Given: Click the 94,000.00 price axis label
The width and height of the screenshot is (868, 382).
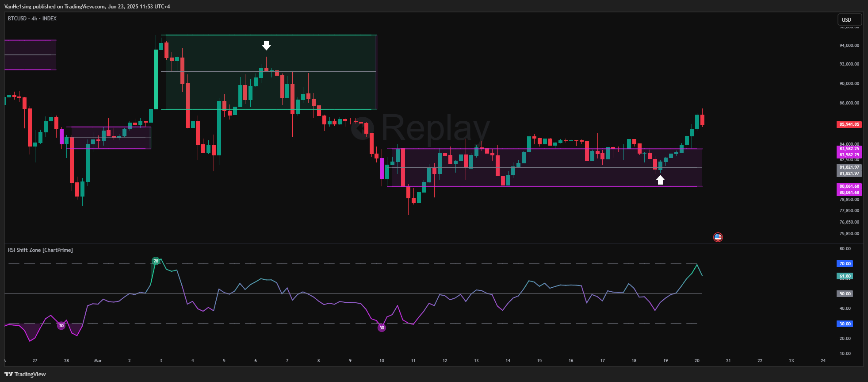Looking at the screenshot, I should pyautogui.click(x=849, y=46).
